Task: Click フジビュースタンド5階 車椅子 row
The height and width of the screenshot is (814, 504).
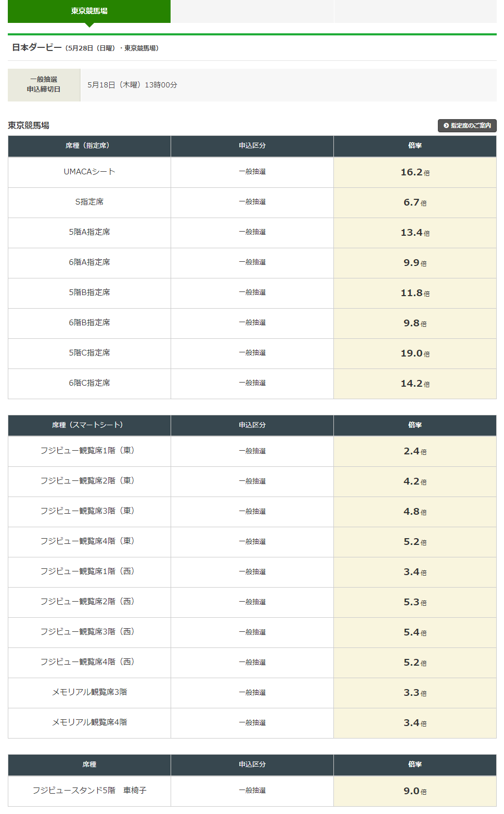Action: [252, 791]
